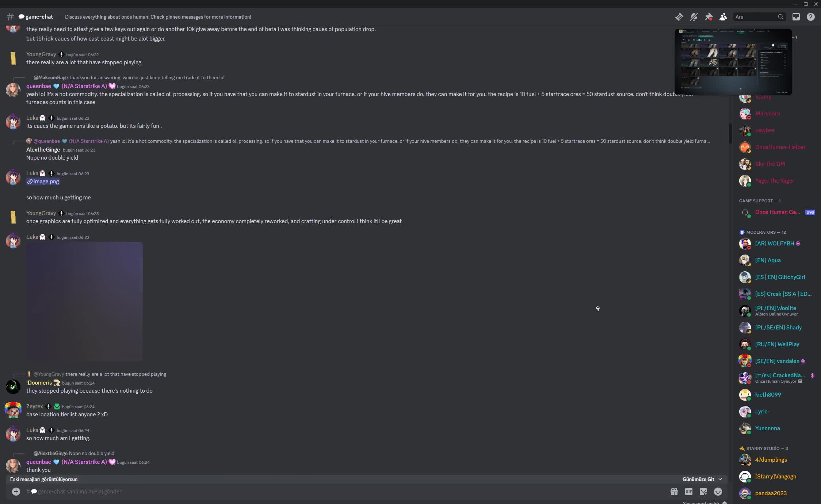Open the Threads panel icon
The width and height of the screenshot is (821, 504).
coord(679,17)
